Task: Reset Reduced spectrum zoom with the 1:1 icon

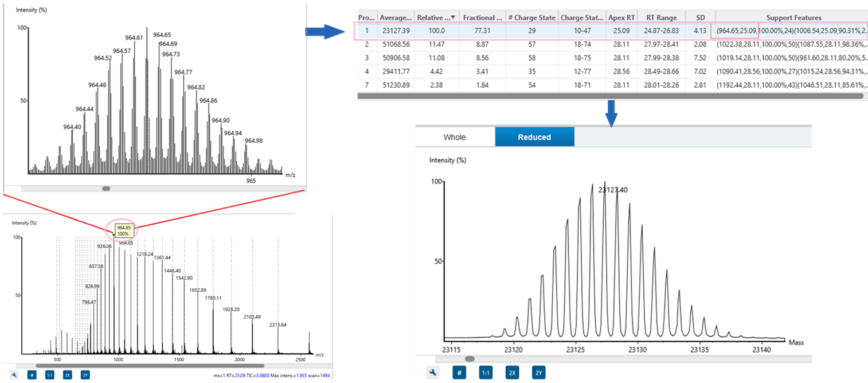Action: [x=485, y=372]
